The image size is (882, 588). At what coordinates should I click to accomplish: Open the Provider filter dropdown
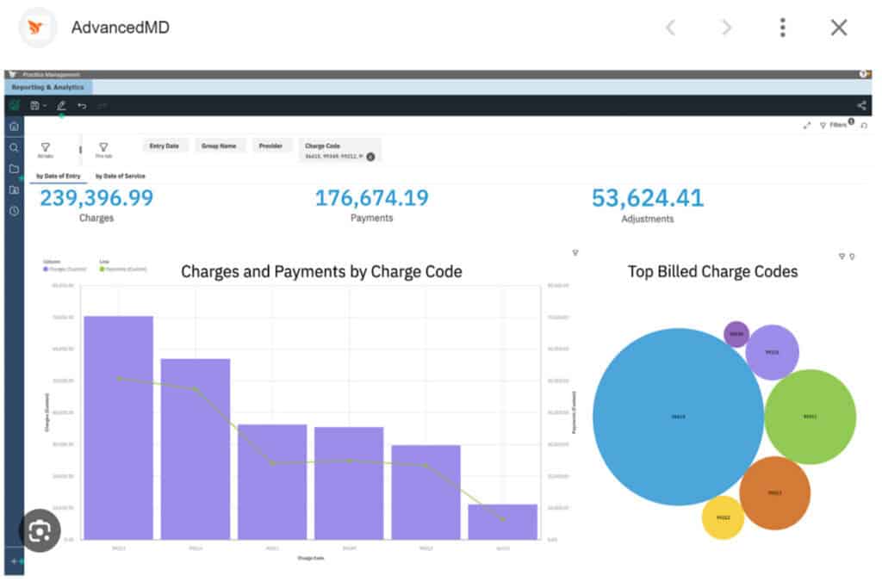click(270, 146)
